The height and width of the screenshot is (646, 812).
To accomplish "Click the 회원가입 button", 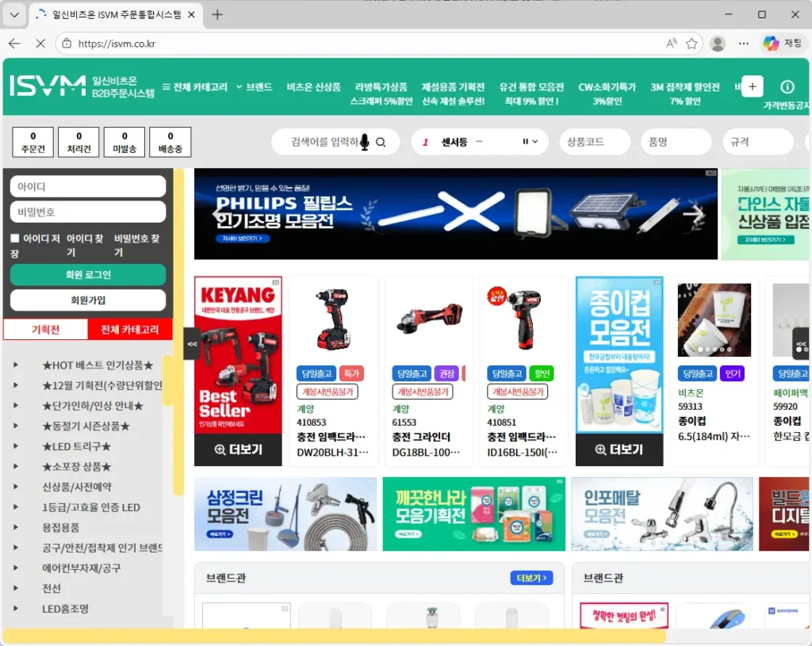I will click(88, 300).
